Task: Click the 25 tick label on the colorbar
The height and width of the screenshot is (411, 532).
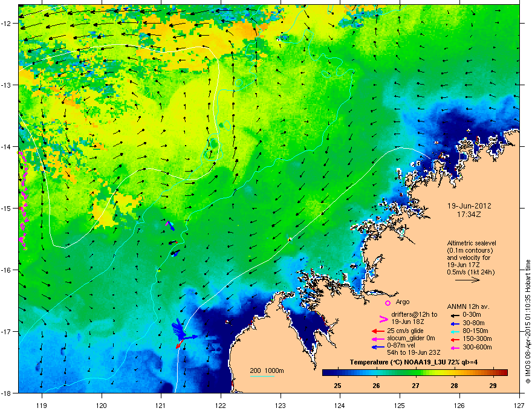Action: [337, 386]
